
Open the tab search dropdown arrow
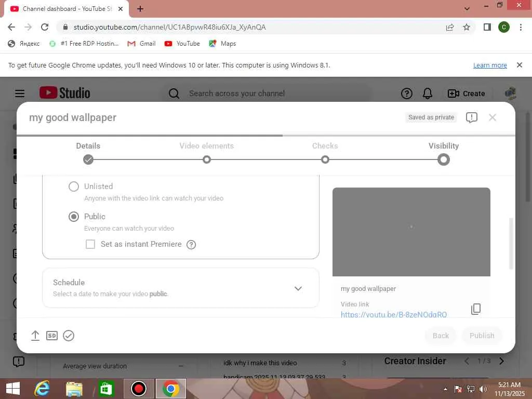pyautogui.click(x=467, y=8)
